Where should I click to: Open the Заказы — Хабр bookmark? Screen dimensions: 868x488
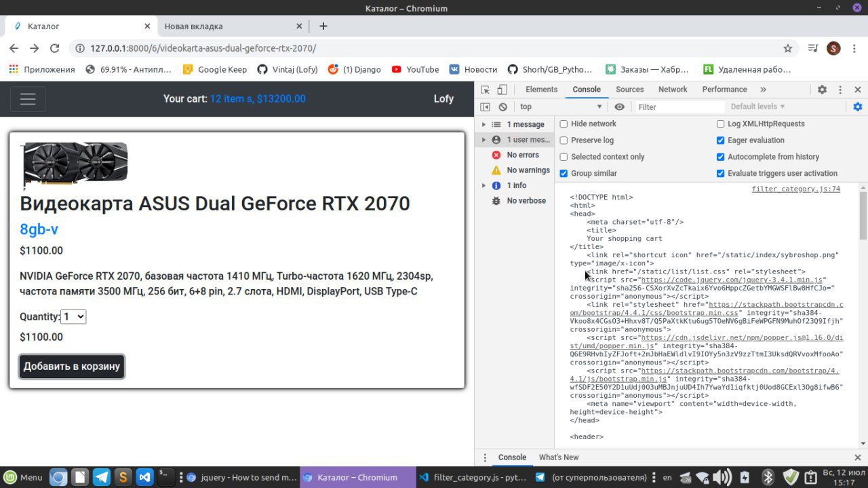pos(647,69)
